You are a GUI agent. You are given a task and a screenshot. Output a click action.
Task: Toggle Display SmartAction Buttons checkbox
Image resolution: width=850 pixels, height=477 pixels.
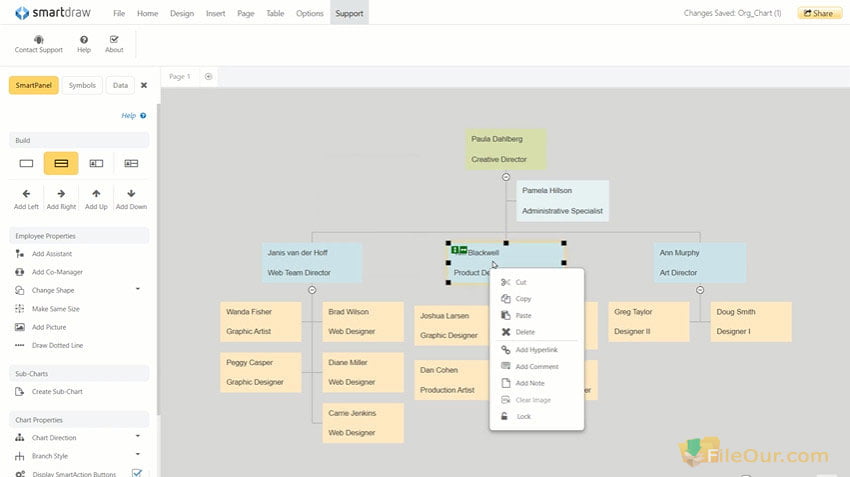click(137, 472)
